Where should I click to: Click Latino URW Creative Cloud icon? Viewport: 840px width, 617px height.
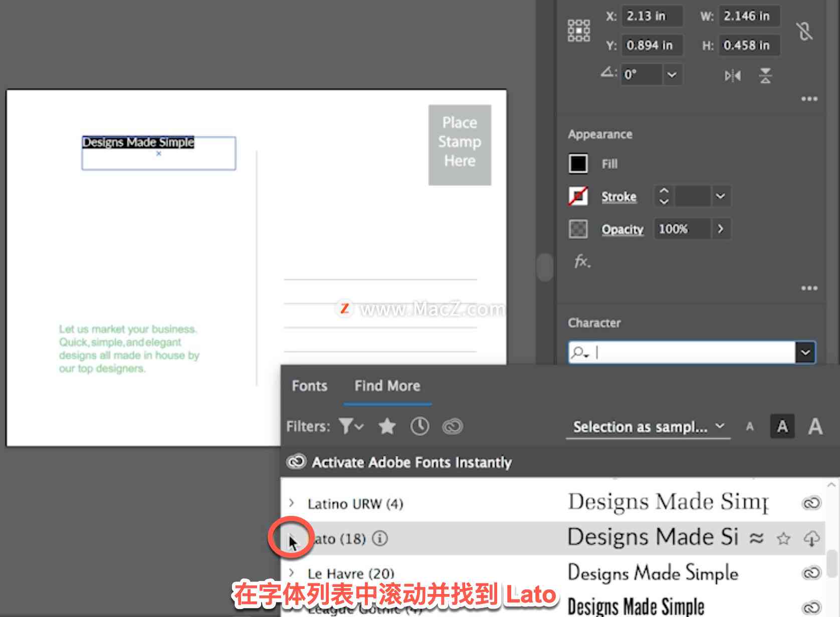click(811, 503)
